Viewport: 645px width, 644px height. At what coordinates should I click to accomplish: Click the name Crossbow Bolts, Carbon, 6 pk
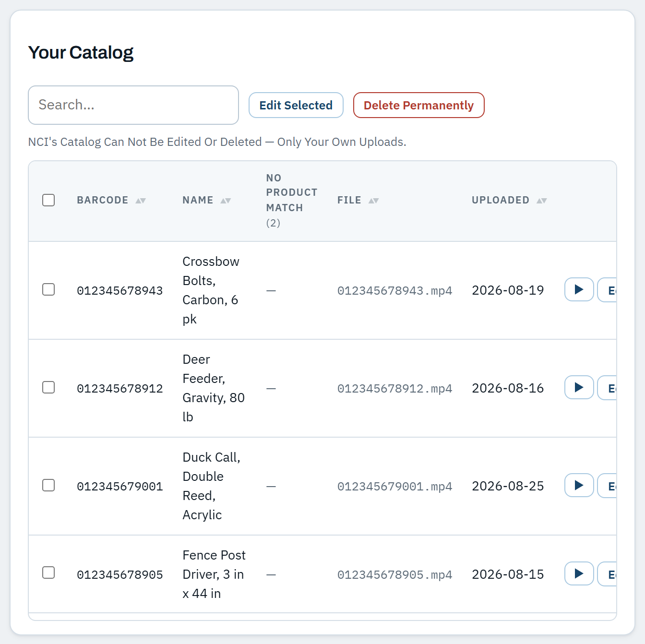pos(211,290)
